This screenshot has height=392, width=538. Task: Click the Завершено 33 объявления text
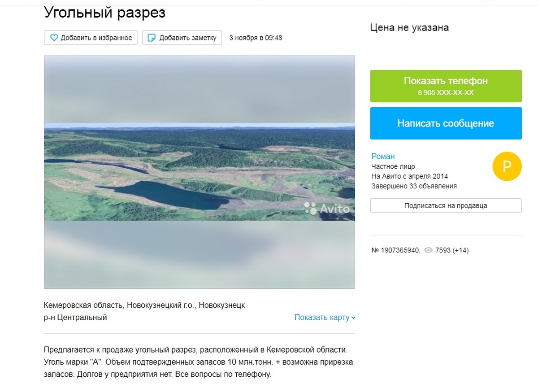click(414, 186)
